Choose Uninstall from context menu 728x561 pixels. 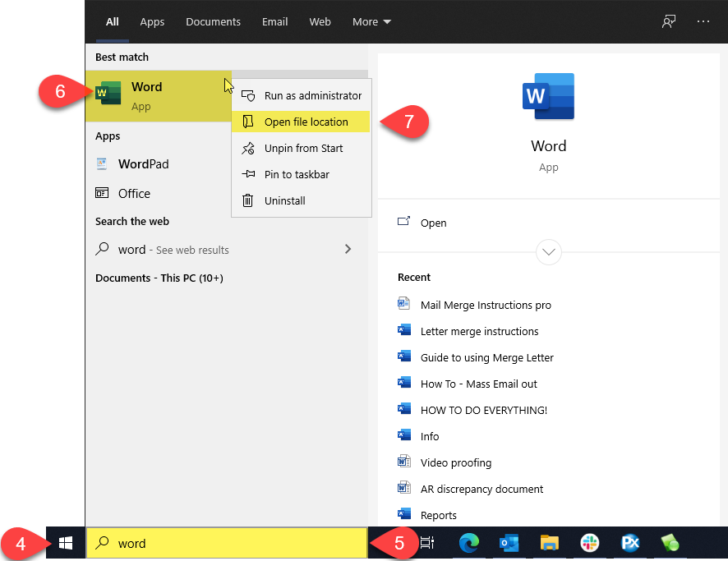pyautogui.click(x=302, y=200)
